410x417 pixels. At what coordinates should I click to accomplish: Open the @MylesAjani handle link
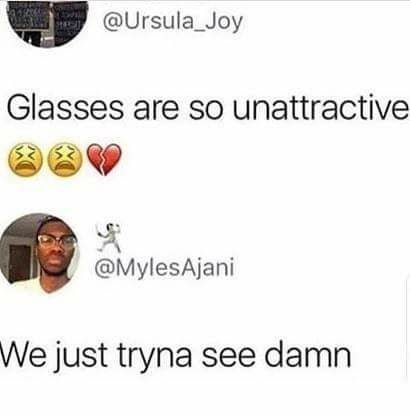tap(165, 268)
